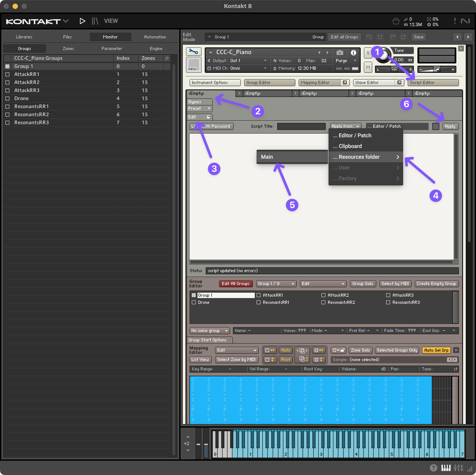Open the No voice group dropdown
This screenshot has width=476, height=475.
click(x=210, y=331)
